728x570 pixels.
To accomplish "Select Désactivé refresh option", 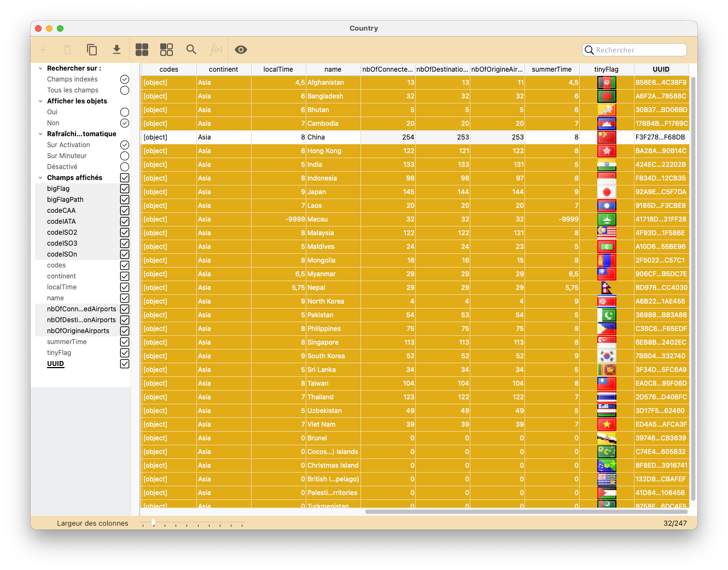I will click(125, 167).
